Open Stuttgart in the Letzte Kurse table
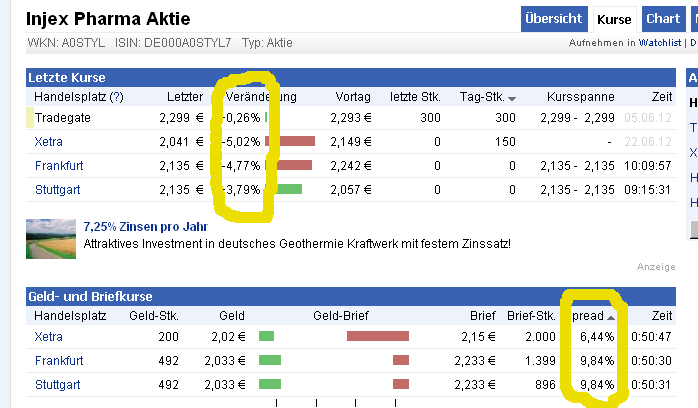The height and width of the screenshot is (408, 698). click(x=57, y=190)
